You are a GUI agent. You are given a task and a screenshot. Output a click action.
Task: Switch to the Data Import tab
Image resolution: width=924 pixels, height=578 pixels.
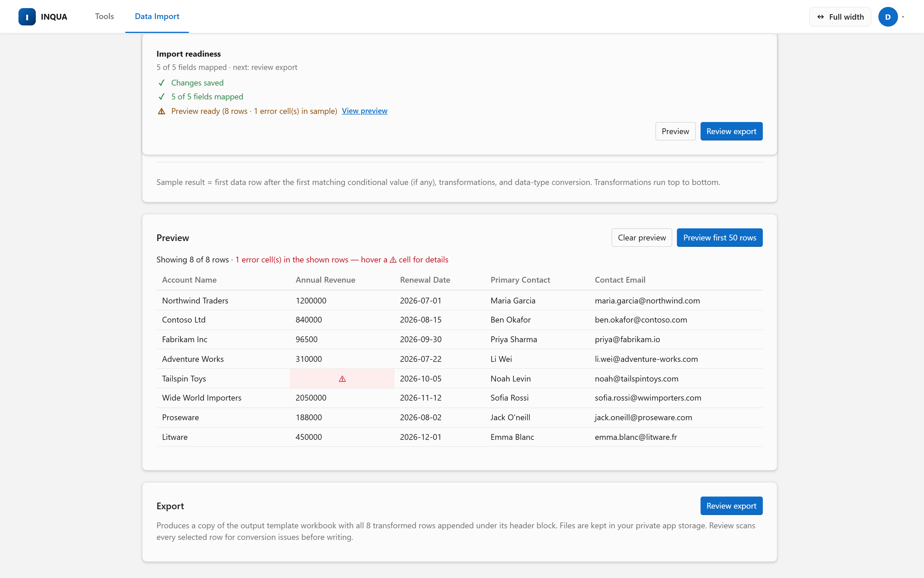157,16
